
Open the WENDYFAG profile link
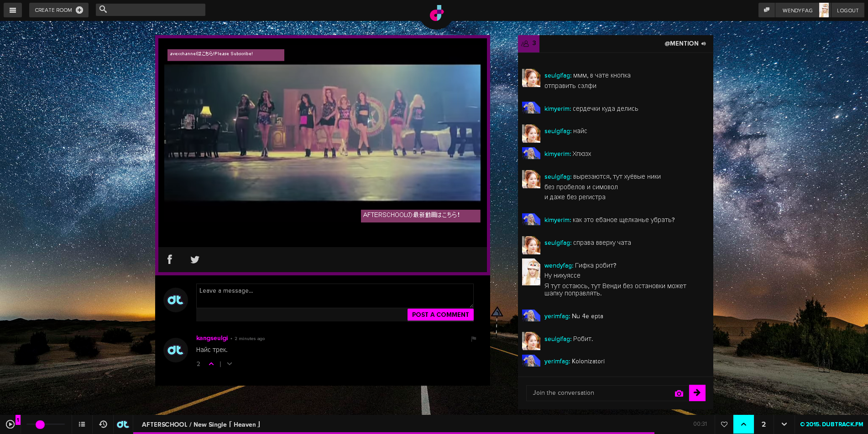(797, 10)
